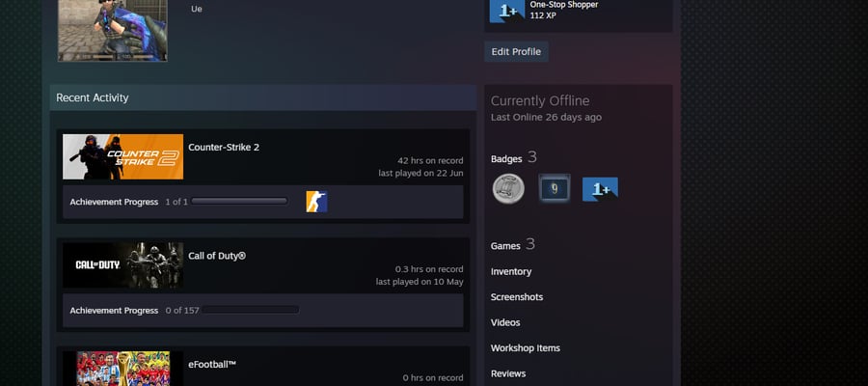868x386 pixels.
Task: Click 'Last Online 26 days ago' text
Action: [547, 118]
